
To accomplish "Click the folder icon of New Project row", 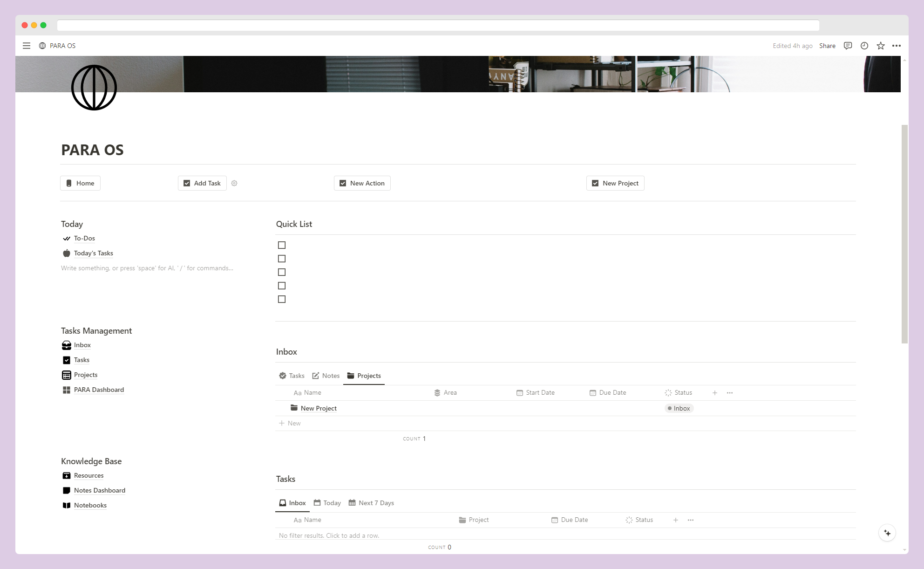I will [294, 408].
